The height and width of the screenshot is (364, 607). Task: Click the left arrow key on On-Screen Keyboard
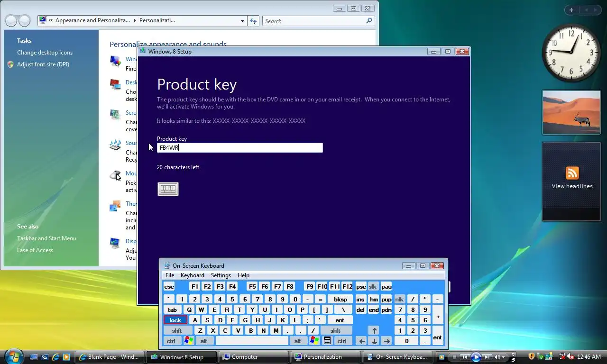[x=362, y=341]
